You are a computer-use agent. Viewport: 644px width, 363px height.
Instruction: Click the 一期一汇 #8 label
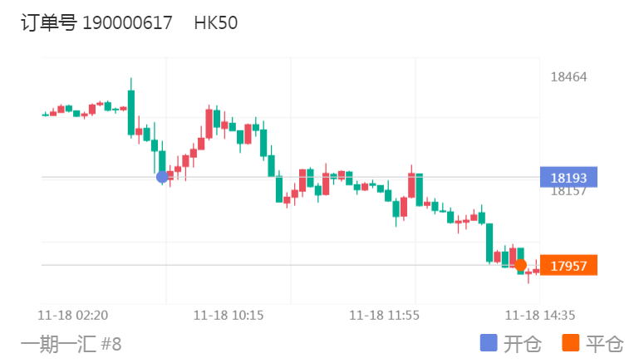coord(71,343)
